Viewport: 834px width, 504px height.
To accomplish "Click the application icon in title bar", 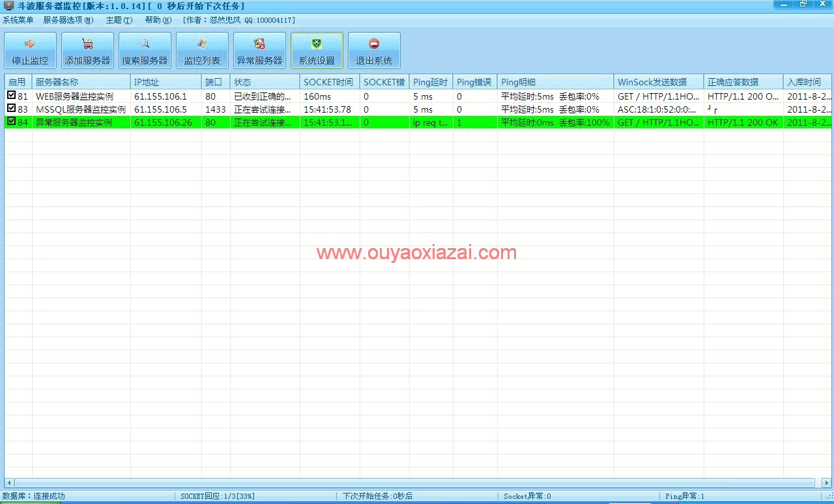I will tap(9, 5).
